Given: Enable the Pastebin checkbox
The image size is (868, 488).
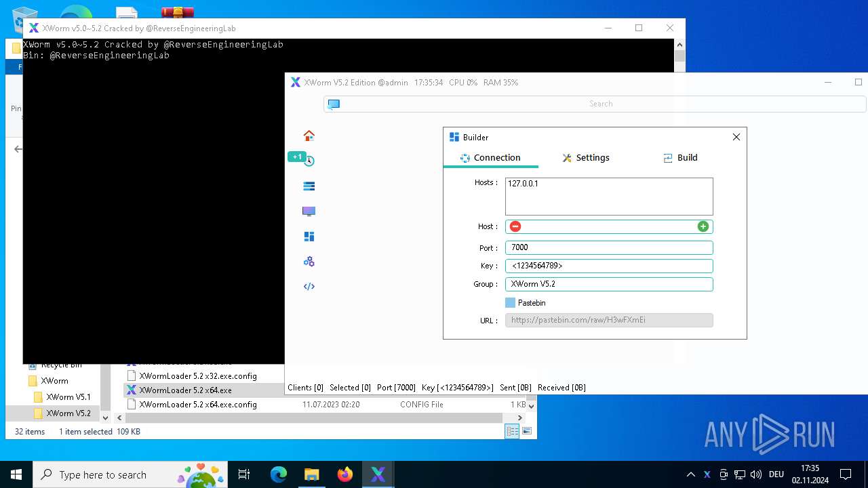Looking at the screenshot, I should 511,303.
